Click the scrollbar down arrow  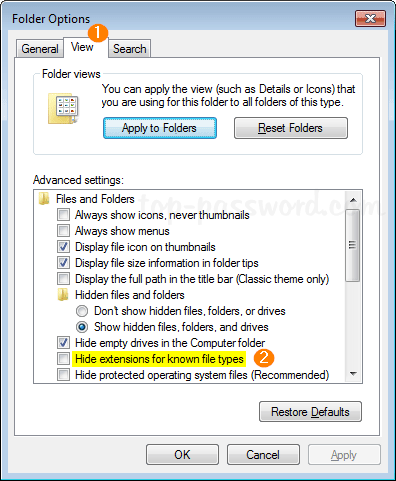[x=353, y=374]
